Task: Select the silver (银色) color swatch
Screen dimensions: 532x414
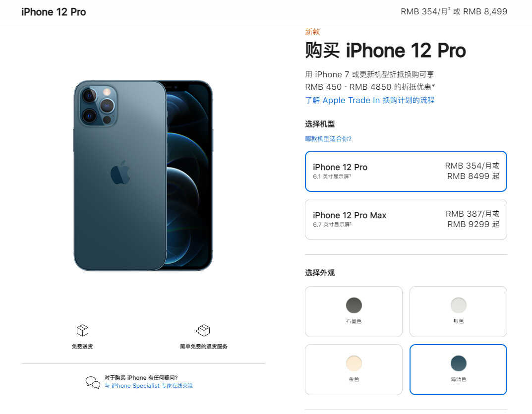Action: tap(459, 311)
